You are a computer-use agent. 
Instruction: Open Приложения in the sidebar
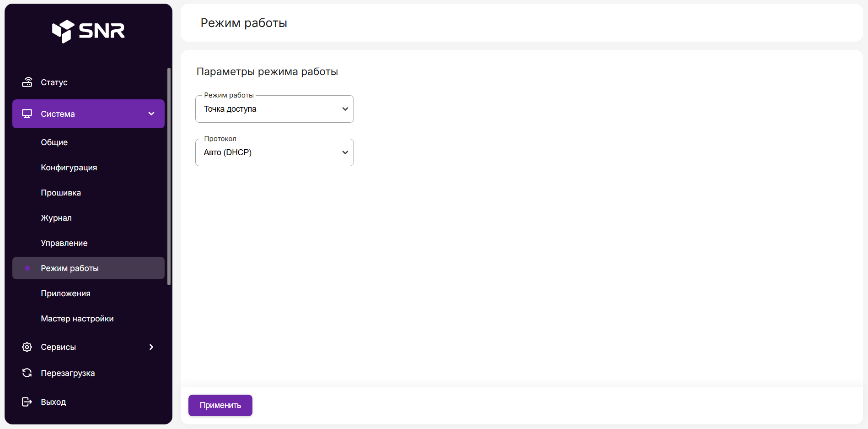point(65,293)
